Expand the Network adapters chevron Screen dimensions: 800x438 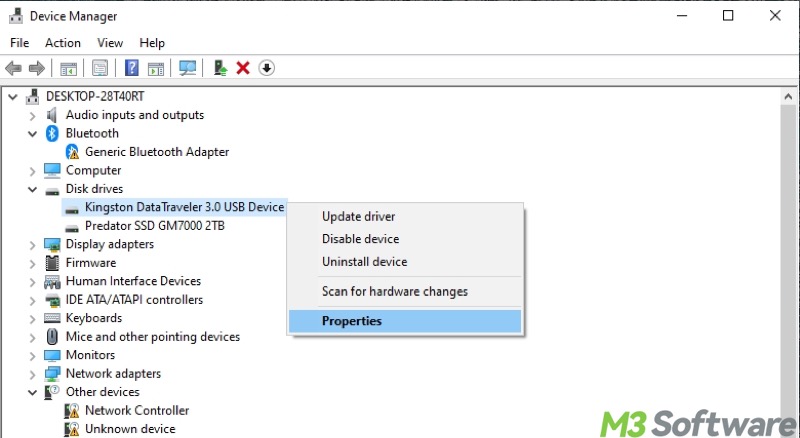click(32, 374)
